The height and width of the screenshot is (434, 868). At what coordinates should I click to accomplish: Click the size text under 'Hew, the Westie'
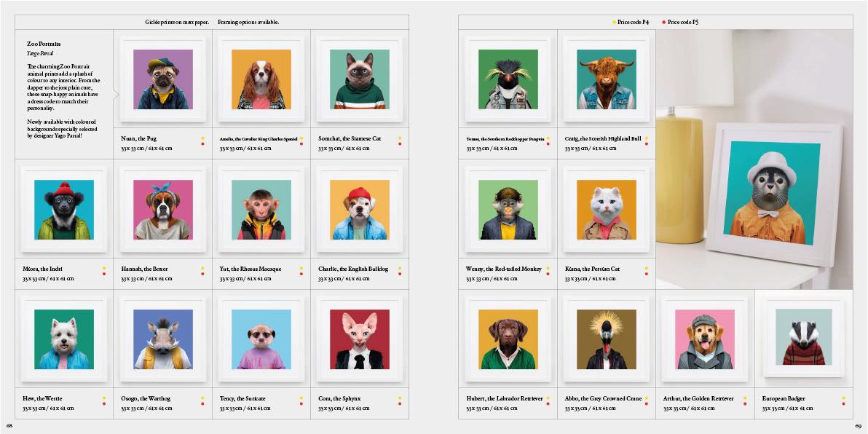point(48,409)
